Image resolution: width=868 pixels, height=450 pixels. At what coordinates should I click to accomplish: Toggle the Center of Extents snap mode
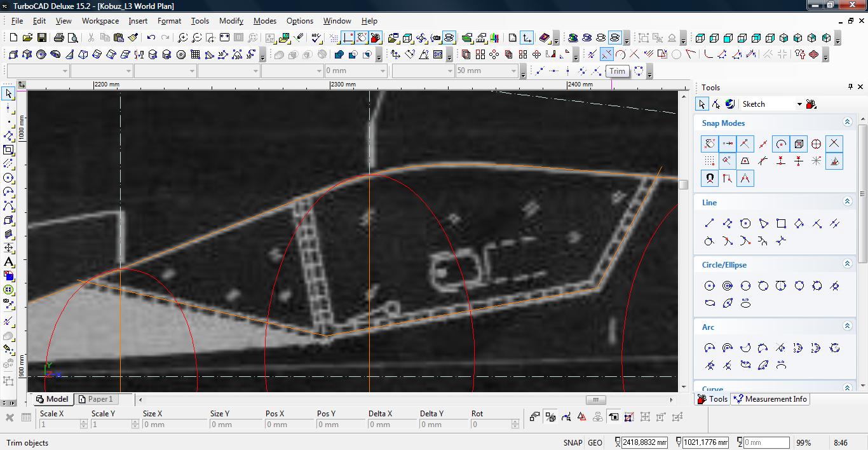click(799, 144)
